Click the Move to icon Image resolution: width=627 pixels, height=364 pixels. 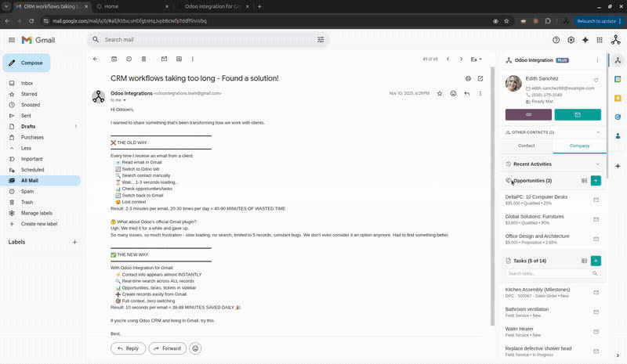click(x=179, y=59)
